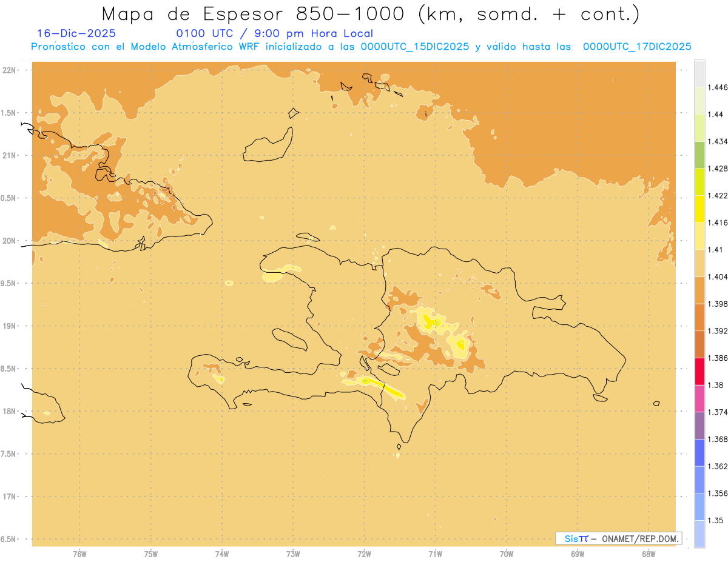
Task: Click the 19N latitude axis label
Action: (x=10, y=326)
